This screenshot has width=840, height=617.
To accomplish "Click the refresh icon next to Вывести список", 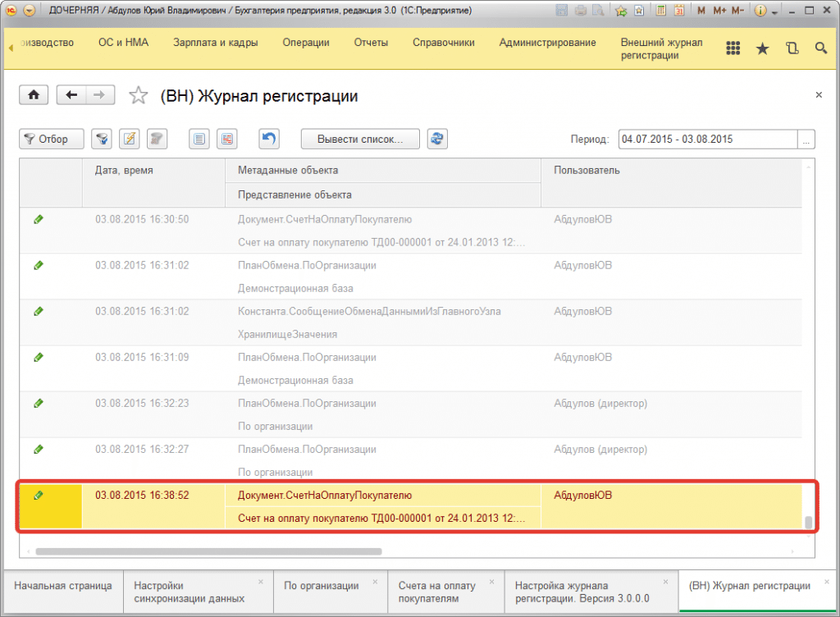I will click(438, 139).
